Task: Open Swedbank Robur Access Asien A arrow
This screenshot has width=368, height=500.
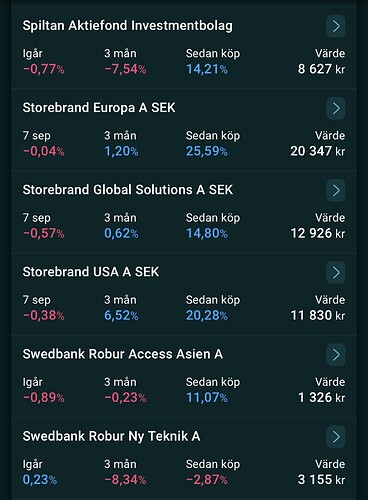Action: [336, 354]
